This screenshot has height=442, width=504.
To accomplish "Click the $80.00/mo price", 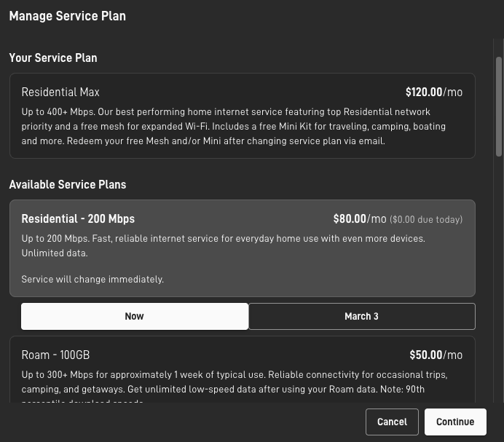I will click(360, 218).
